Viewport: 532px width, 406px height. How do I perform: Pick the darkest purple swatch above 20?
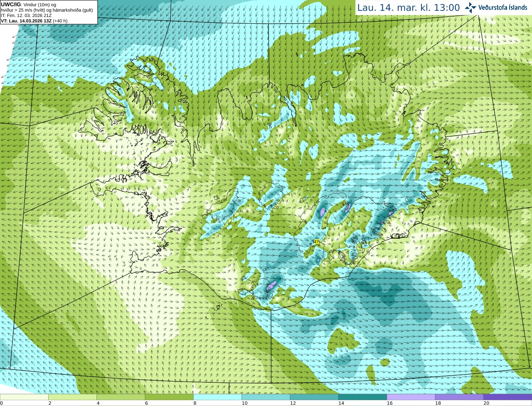click(x=508, y=397)
